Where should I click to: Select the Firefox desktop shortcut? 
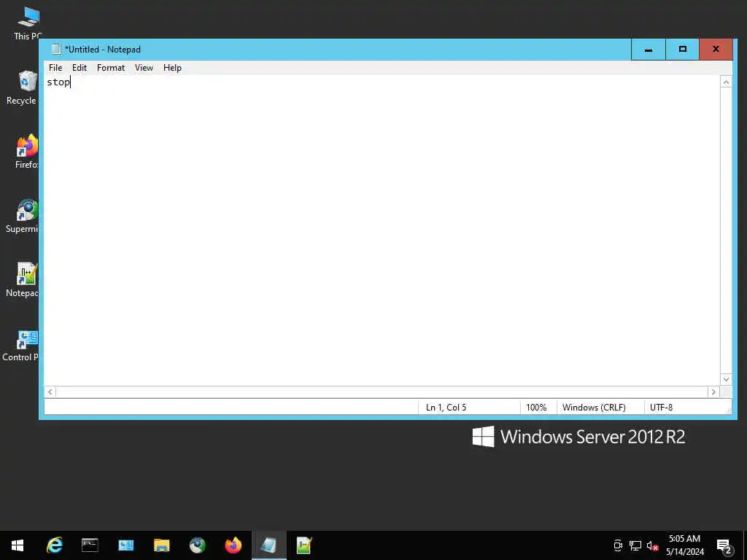pos(27,152)
